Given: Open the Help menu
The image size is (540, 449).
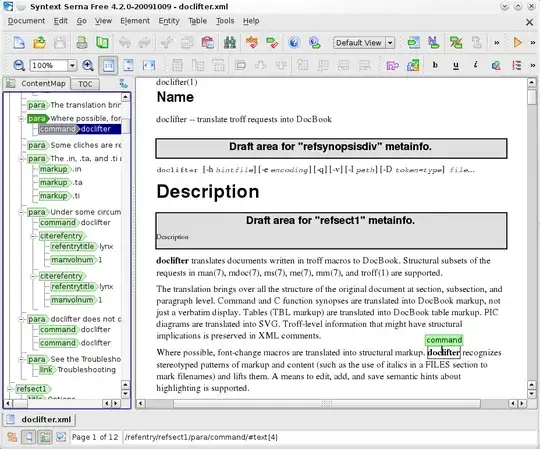Looking at the screenshot, I should 251,21.
